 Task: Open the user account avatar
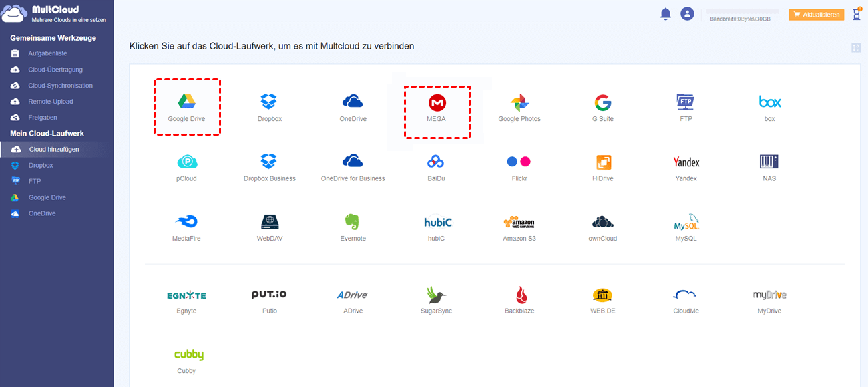[687, 13]
